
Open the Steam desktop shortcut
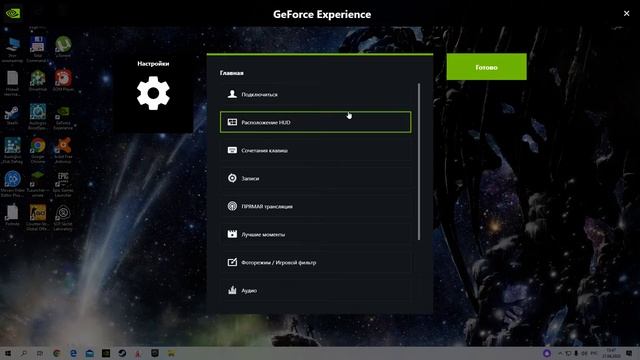tap(12, 116)
